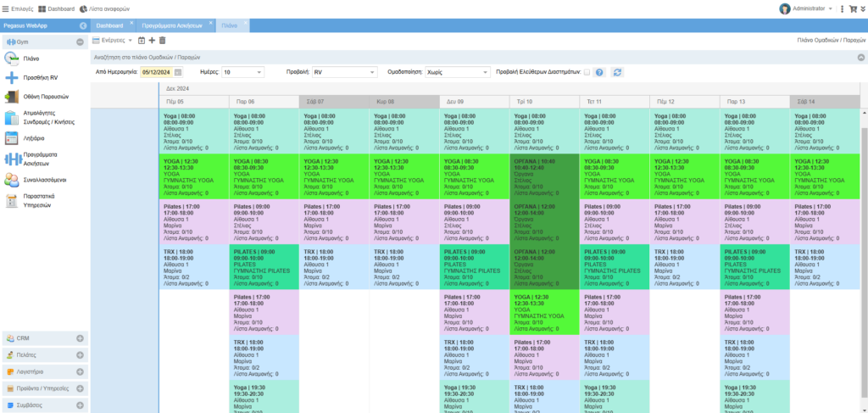
Task: Collapse the Pegasus WebApp sidebar arrow
Action: [x=83, y=25]
